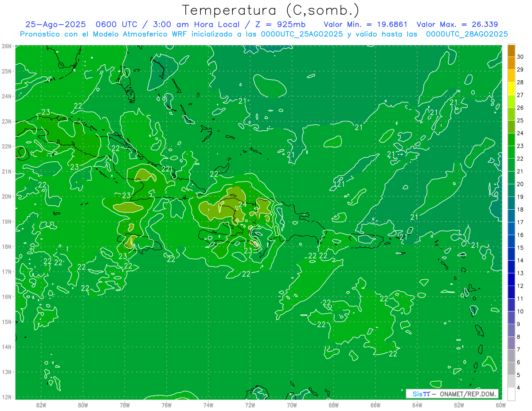Click the "60W" longitude axis label
The image size is (532, 411).
(501, 405)
